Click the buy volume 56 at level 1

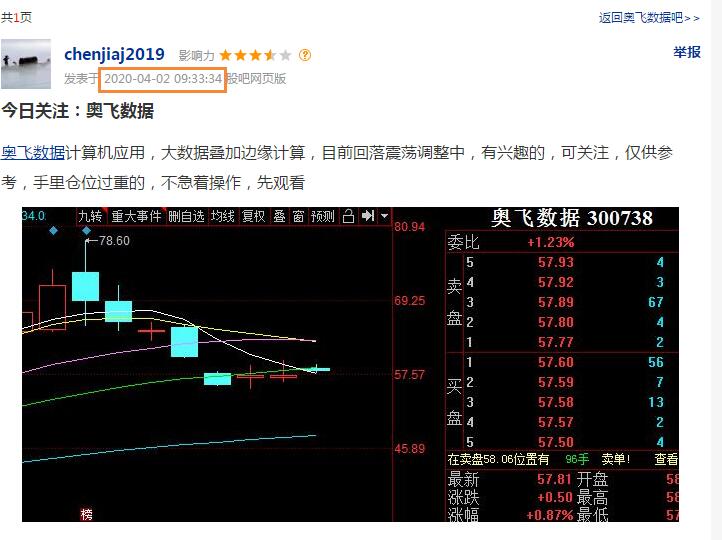tap(655, 362)
